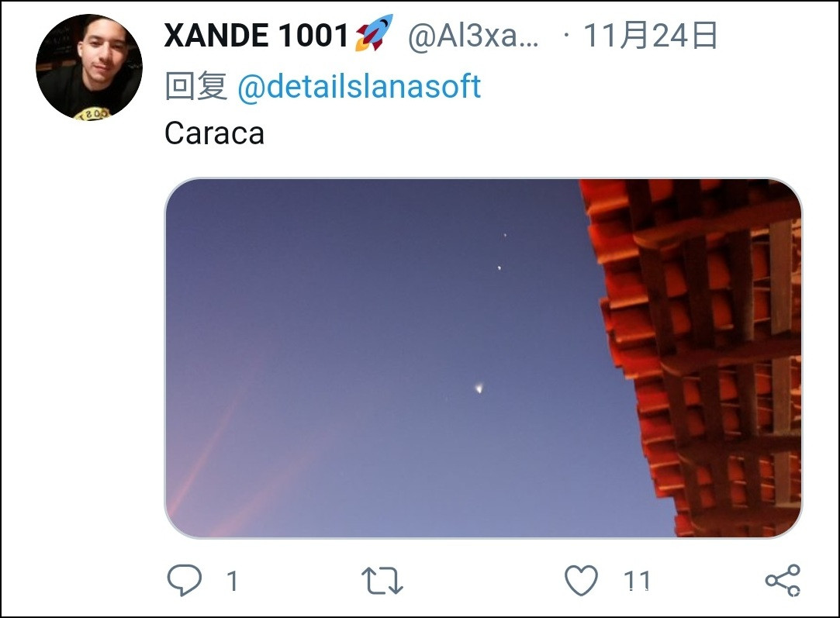Click the like count showing 11
Viewport: 840px width, 618px height.
(638, 581)
